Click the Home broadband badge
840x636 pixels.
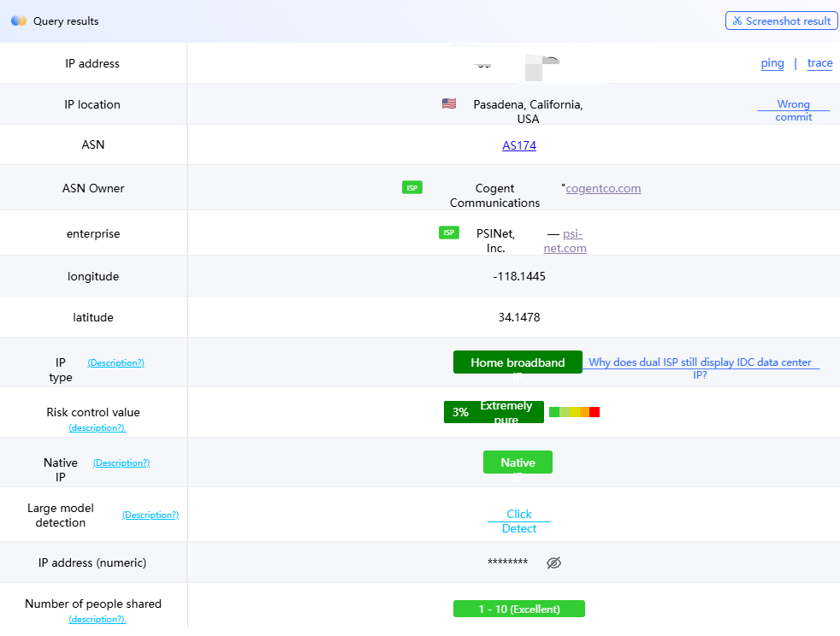point(518,362)
